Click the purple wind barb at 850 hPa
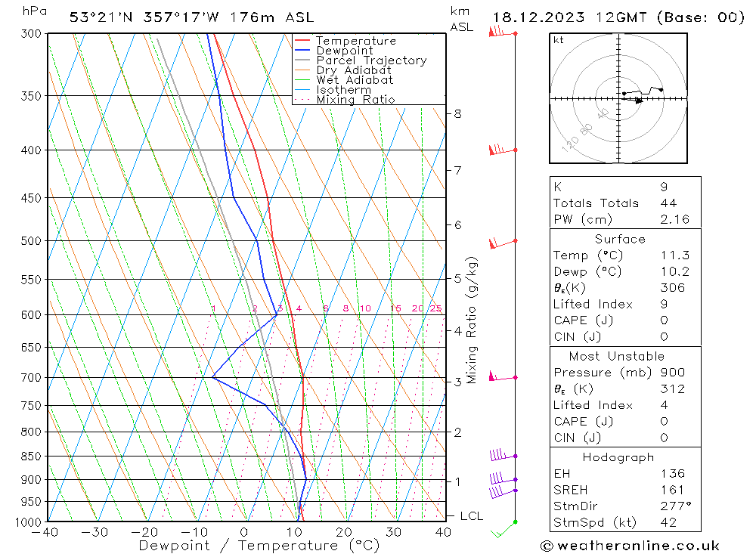The width and height of the screenshot is (756, 554). [x=503, y=455]
